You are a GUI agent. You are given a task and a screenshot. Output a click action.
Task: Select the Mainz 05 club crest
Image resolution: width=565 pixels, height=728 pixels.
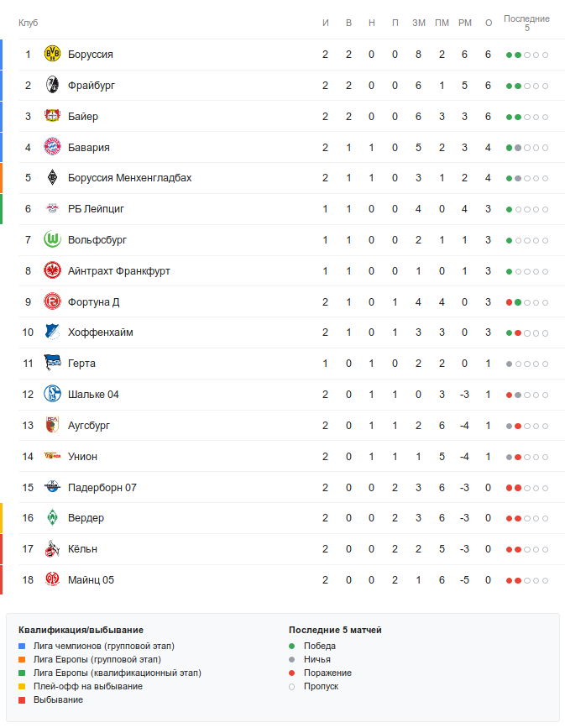[x=52, y=580]
